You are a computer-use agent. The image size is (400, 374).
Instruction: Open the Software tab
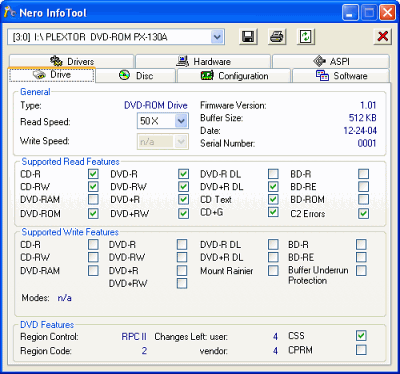341,76
